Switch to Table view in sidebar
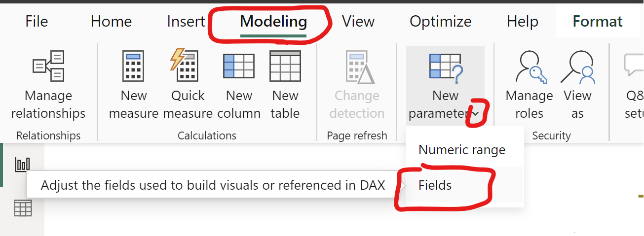The height and width of the screenshot is (236, 644). [23, 208]
